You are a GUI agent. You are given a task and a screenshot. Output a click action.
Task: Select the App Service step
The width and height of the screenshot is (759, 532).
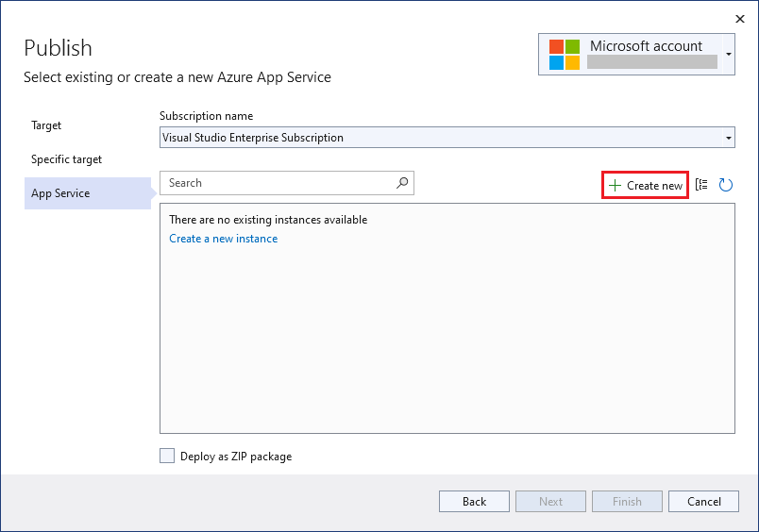(60, 193)
